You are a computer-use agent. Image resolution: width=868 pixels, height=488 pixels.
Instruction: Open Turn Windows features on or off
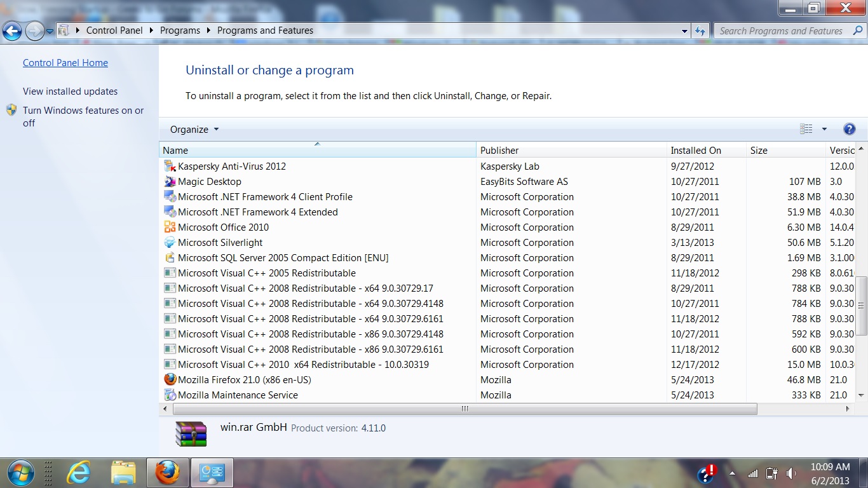point(83,116)
